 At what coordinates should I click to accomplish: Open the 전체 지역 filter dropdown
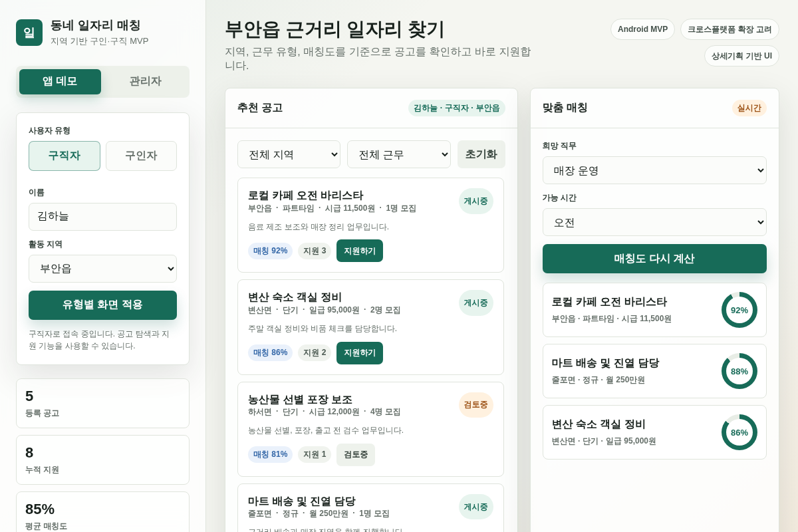[289, 154]
